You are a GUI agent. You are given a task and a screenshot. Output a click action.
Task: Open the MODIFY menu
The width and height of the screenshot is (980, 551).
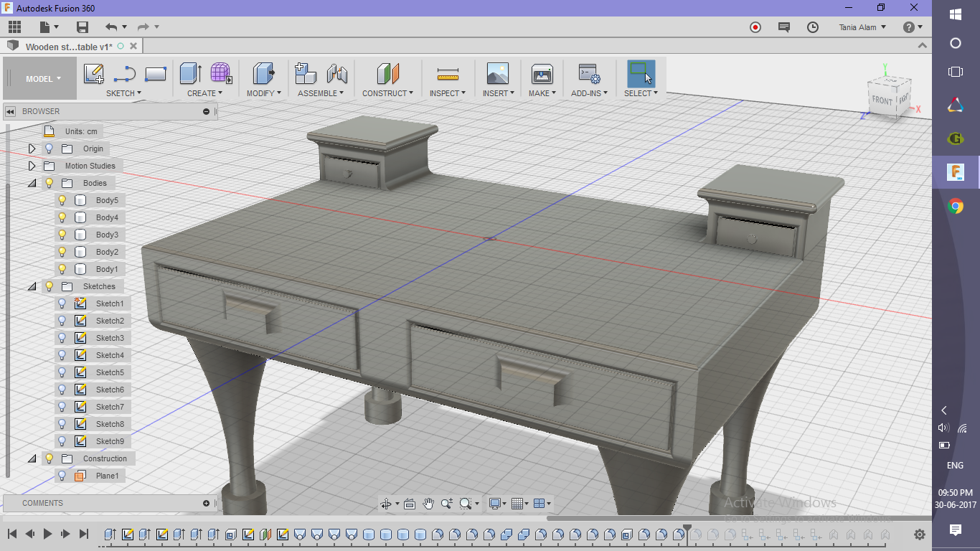[263, 93]
